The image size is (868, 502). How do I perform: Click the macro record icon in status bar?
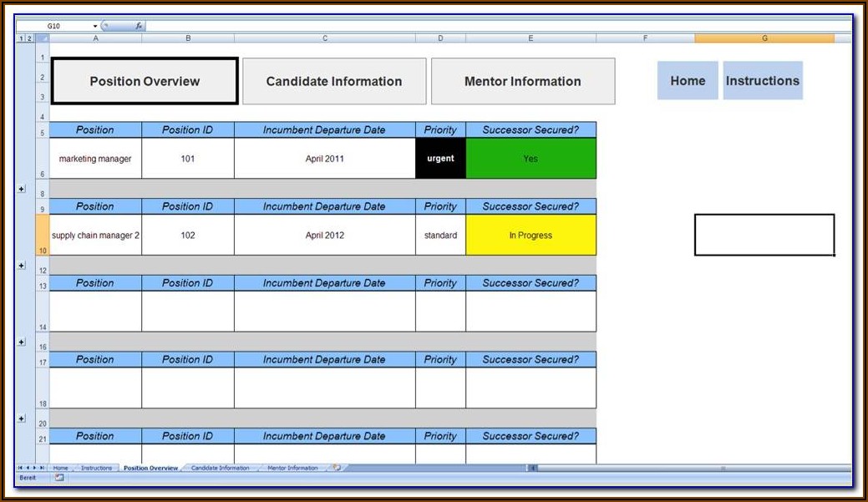point(59,478)
